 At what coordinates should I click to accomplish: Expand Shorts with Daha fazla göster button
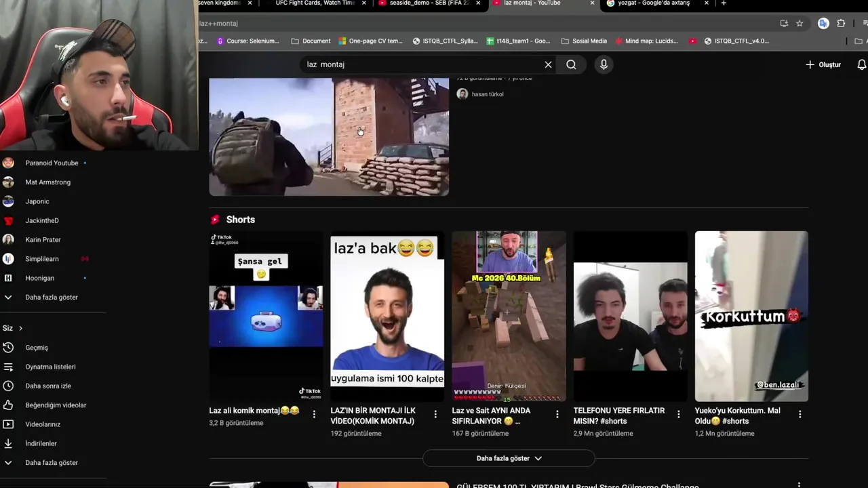pos(509,458)
